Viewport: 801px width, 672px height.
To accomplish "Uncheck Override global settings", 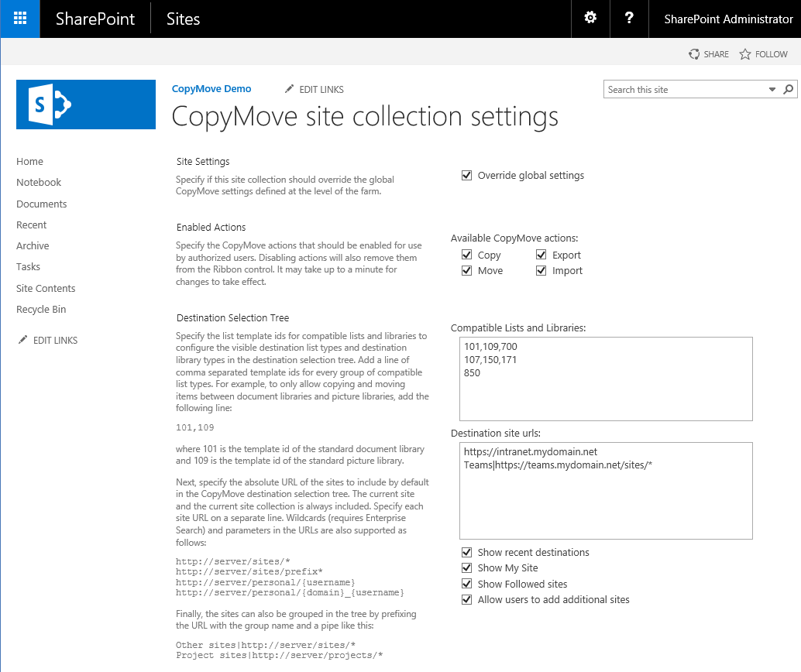I will click(x=466, y=175).
